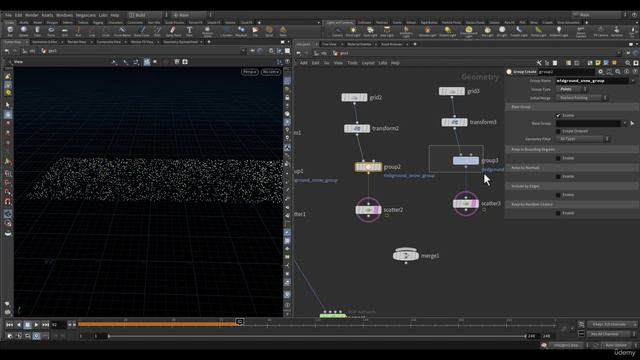
Task: Click the Group Name input field
Action: (592, 81)
